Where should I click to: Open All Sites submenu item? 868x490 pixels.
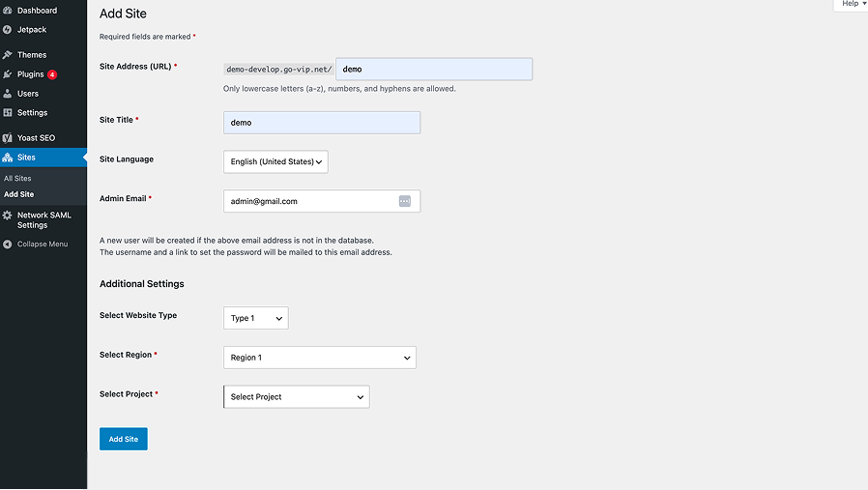click(x=17, y=178)
